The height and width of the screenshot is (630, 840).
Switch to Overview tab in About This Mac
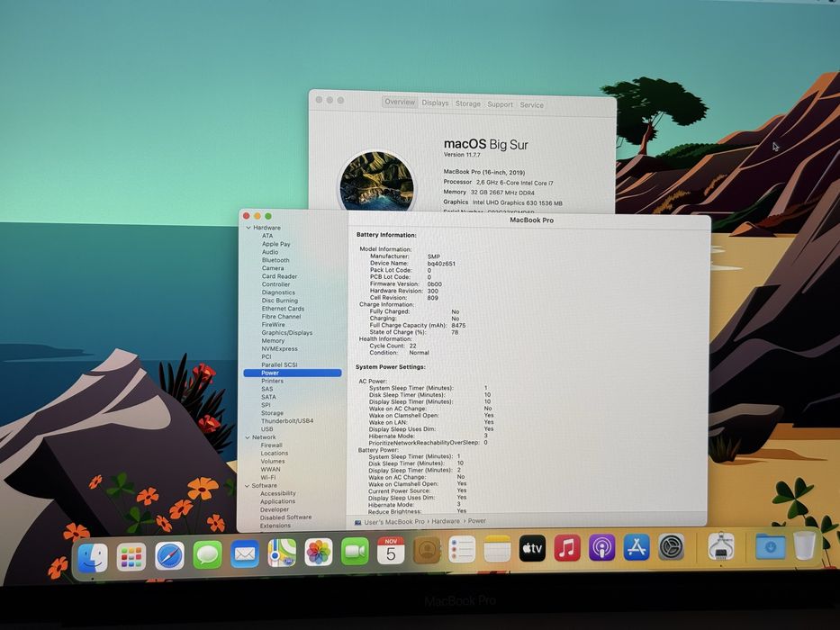click(x=400, y=102)
